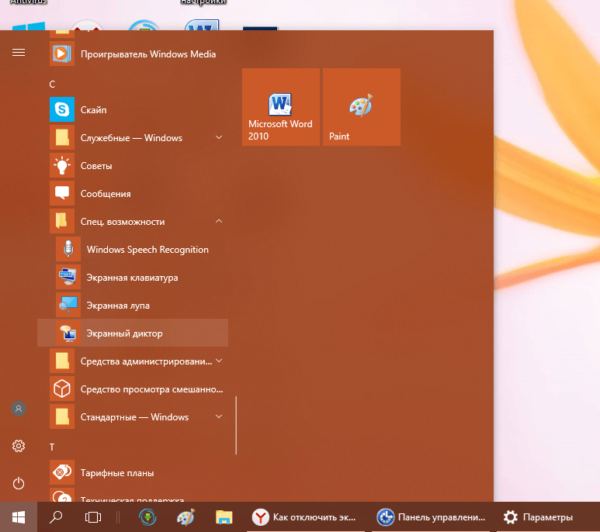
Task: Jump to letter Т section header
Action: click(x=52, y=447)
